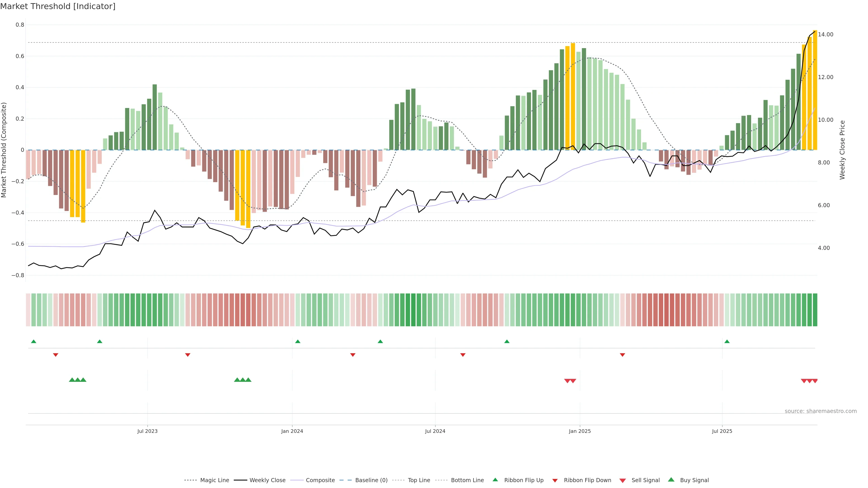Click the Ribbon Flip Down marker after Jul 2024
This screenshot has height=488, width=868.
coord(463,355)
